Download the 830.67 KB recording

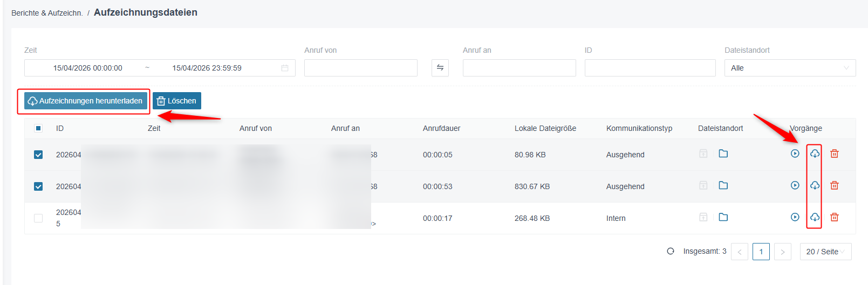815,185
